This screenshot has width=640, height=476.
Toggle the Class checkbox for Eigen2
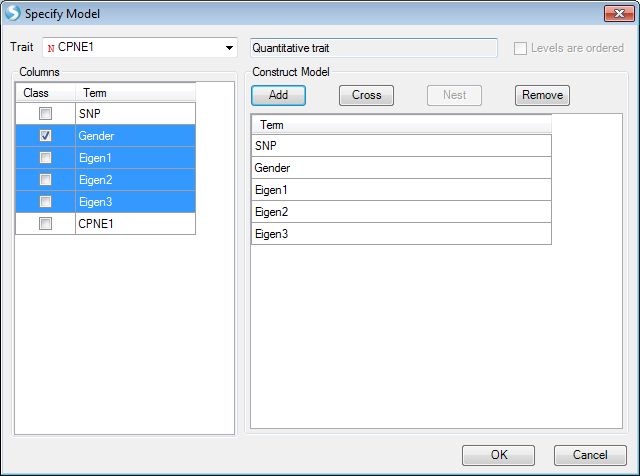pos(45,180)
